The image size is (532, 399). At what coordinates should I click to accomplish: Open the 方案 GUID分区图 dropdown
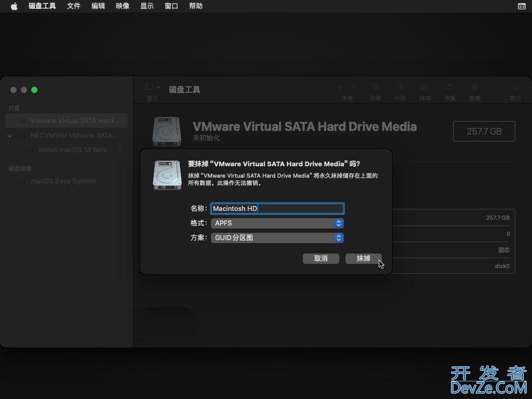pyautogui.click(x=277, y=238)
